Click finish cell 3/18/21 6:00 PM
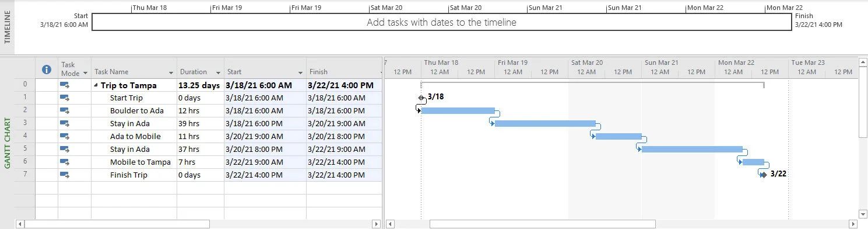Screen dimensions: 868x229 tap(344, 111)
